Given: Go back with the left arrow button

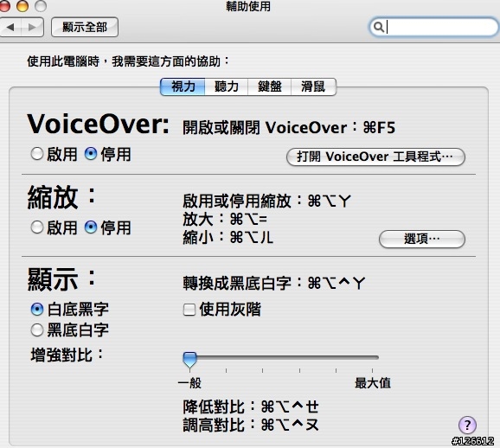Looking at the screenshot, I should (x=10, y=27).
